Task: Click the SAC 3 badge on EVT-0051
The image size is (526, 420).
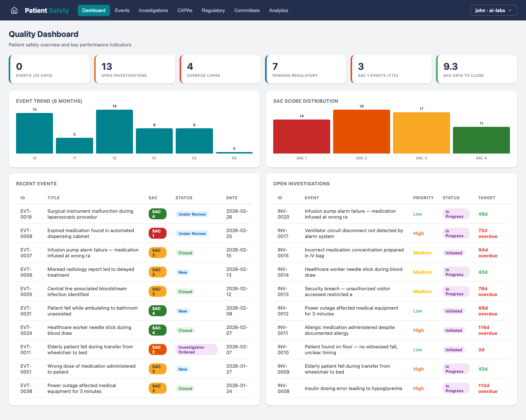Action: click(x=157, y=369)
